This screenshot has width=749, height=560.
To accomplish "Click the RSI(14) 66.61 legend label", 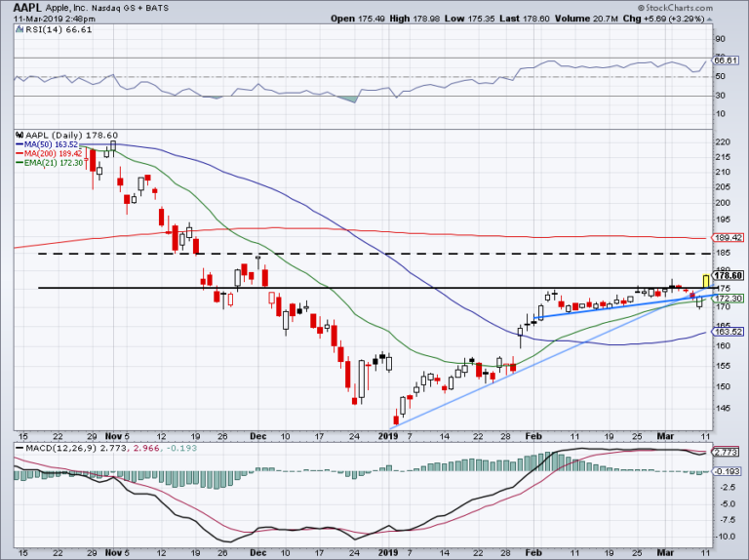I will (x=59, y=29).
